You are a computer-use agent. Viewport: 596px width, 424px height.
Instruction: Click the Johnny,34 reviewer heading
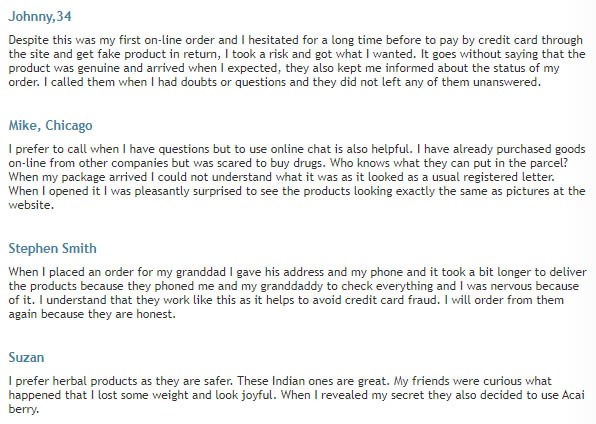click(x=40, y=16)
